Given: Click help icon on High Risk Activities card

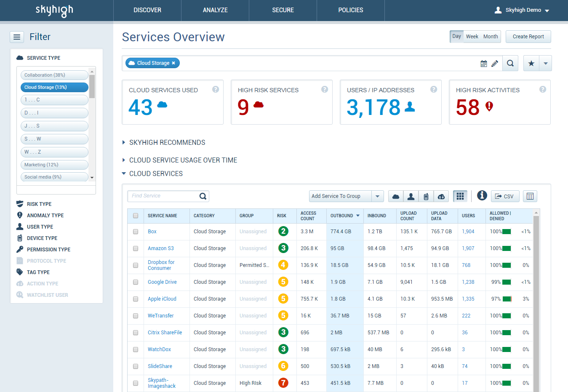Looking at the screenshot, I should (x=543, y=89).
